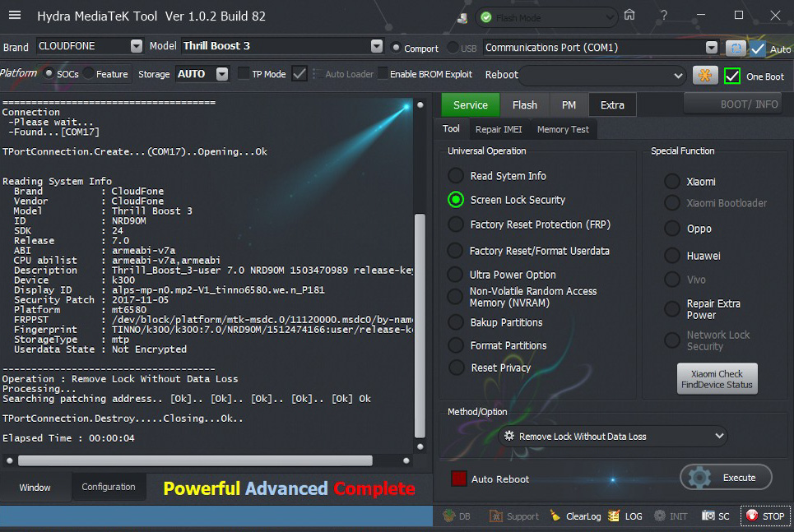This screenshot has height=532, width=794.
Task: Click the help question mark icon
Action: tap(663, 16)
